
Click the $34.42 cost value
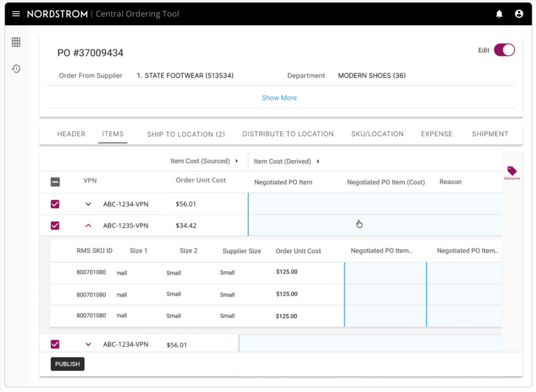[186, 226]
